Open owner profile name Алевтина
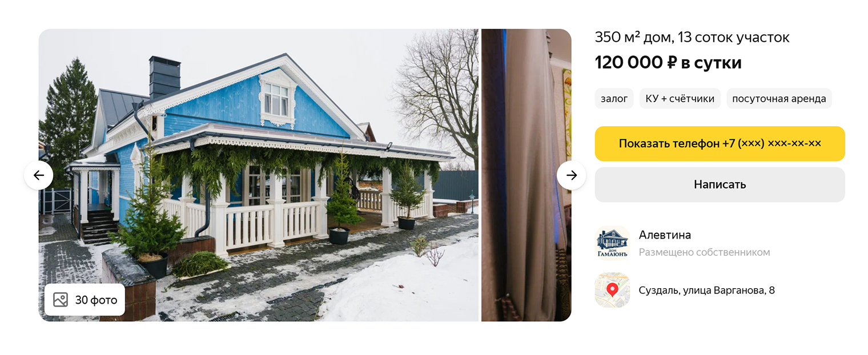The width and height of the screenshot is (868, 355). click(x=665, y=235)
